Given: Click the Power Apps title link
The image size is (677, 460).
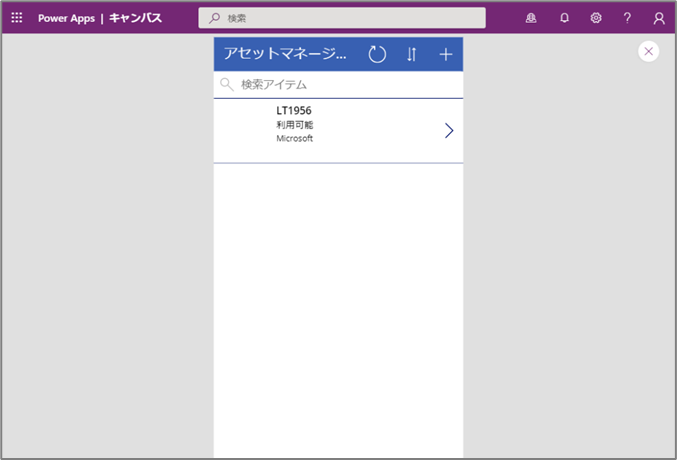Looking at the screenshot, I should tap(66, 18).
